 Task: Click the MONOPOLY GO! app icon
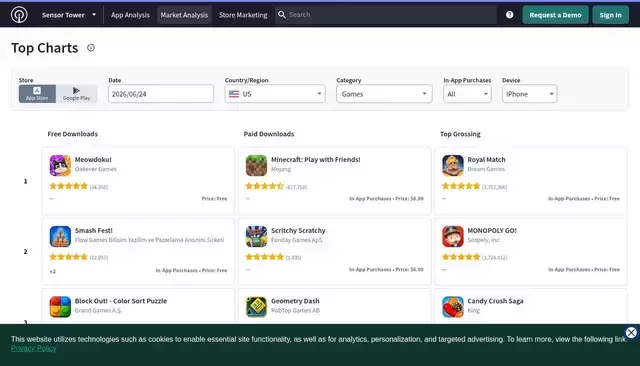coord(453,236)
